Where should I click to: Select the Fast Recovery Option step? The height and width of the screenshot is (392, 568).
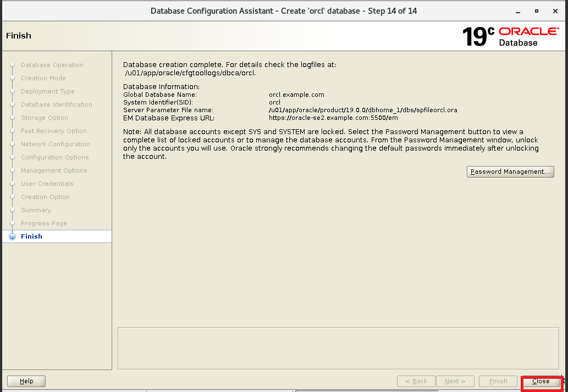[x=54, y=131]
